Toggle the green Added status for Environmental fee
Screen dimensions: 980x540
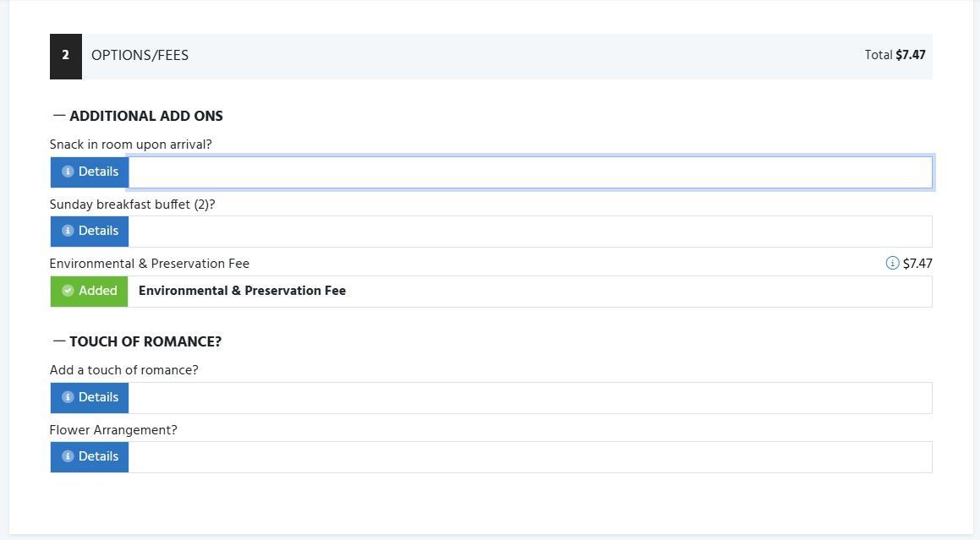[89, 291]
